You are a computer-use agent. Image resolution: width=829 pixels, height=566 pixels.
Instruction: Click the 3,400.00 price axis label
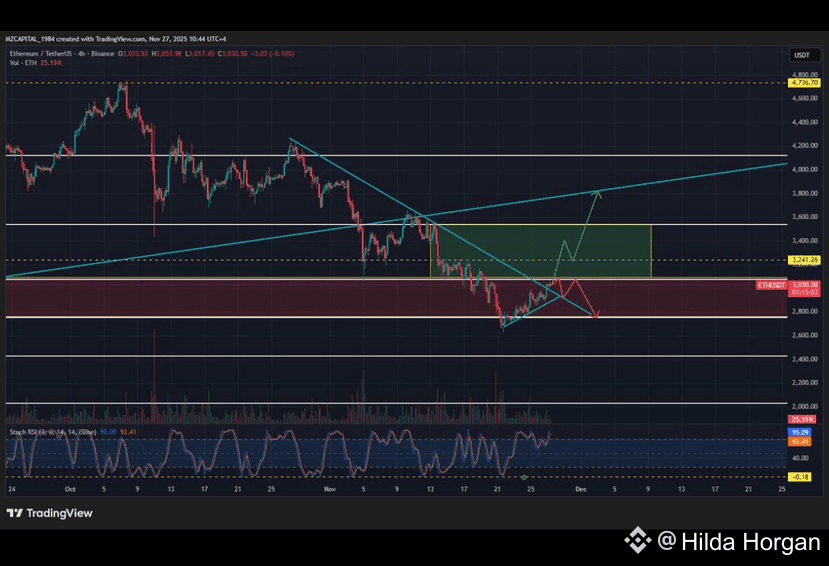pyautogui.click(x=805, y=240)
